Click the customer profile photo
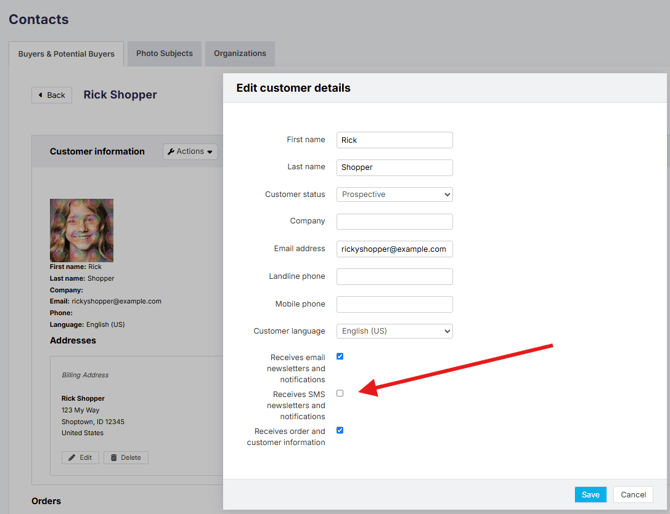 coord(82,230)
